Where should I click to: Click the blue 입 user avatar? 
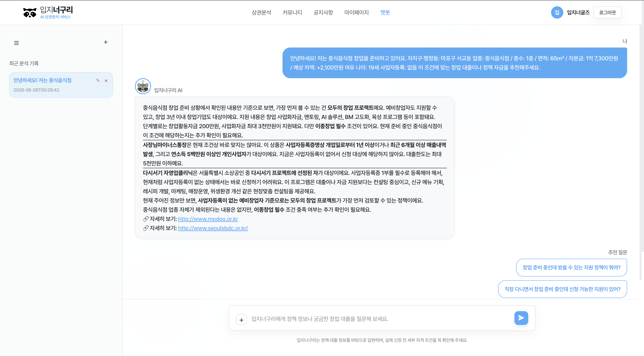click(x=557, y=12)
